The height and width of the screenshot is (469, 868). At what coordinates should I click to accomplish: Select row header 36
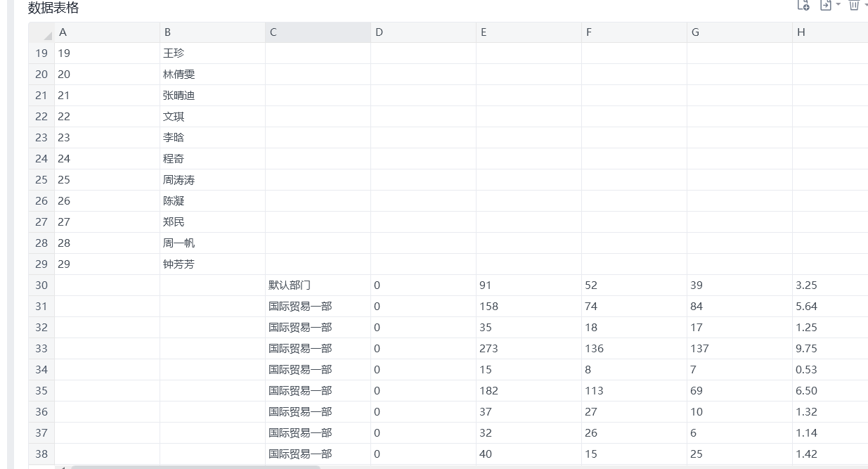41,412
